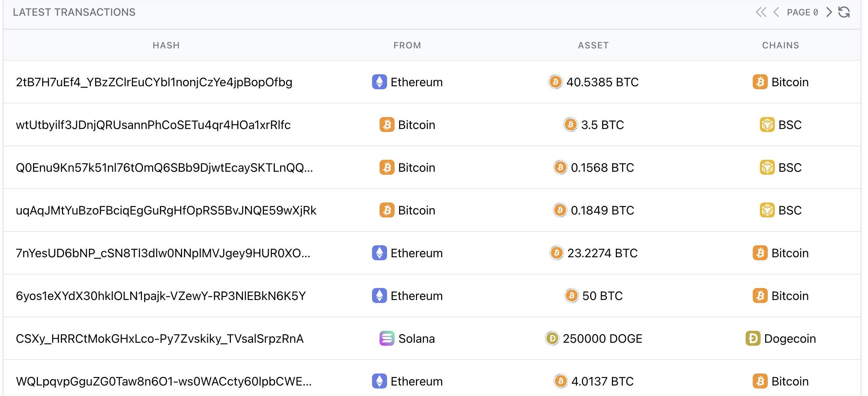This screenshot has height=396, width=868.
Task: Open transaction hash starting wtUtbyilf3
Action: tap(153, 125)
